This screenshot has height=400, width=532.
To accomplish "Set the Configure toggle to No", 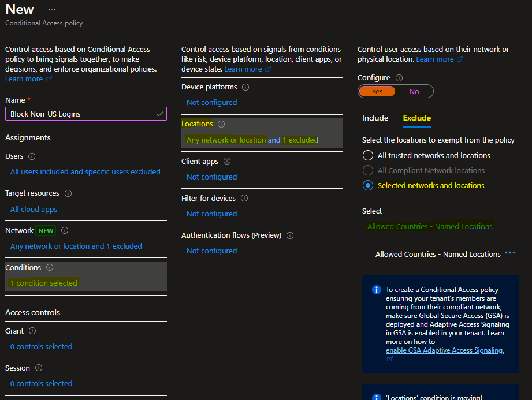I will click(x=414, y=91).
